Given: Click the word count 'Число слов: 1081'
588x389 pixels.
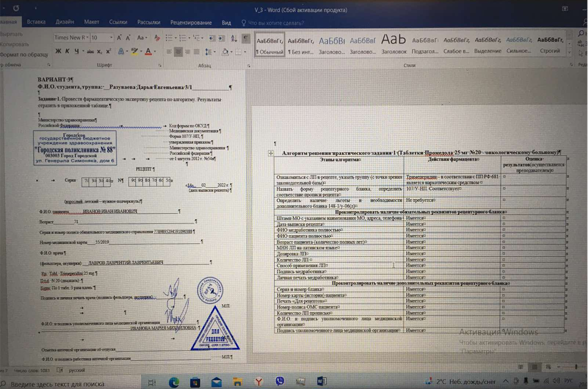Looking at the screenshot, I should 32,371.
